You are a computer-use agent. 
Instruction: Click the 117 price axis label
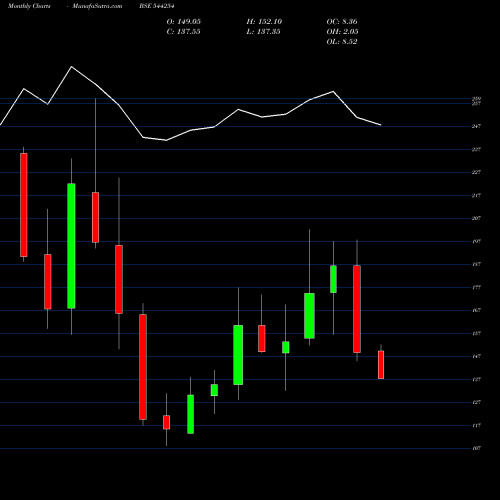point(476,425)
